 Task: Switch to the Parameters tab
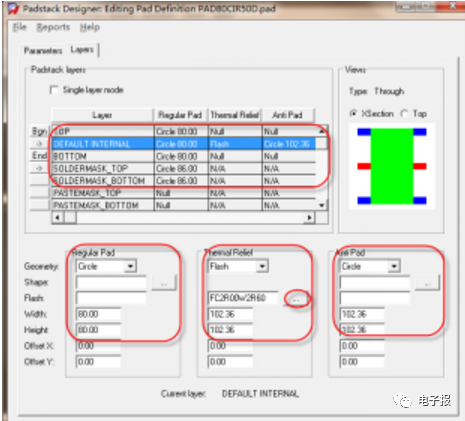tap(43, 51)
